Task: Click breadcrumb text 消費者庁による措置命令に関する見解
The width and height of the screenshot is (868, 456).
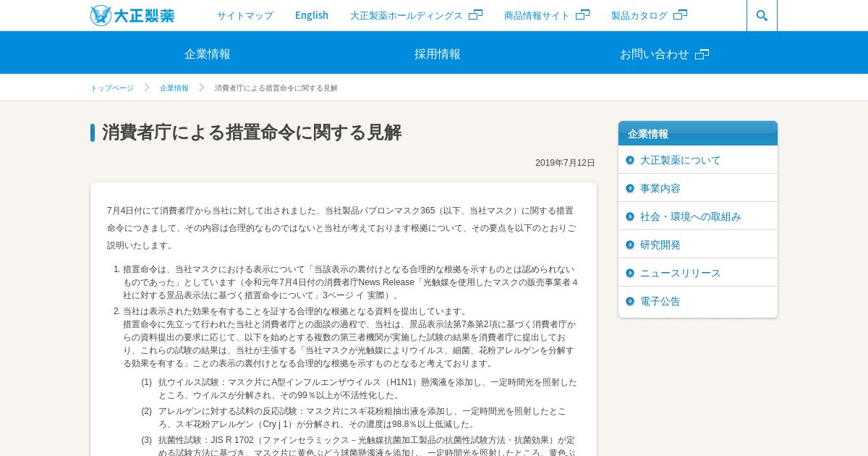Action: click(x=276, y=88)
